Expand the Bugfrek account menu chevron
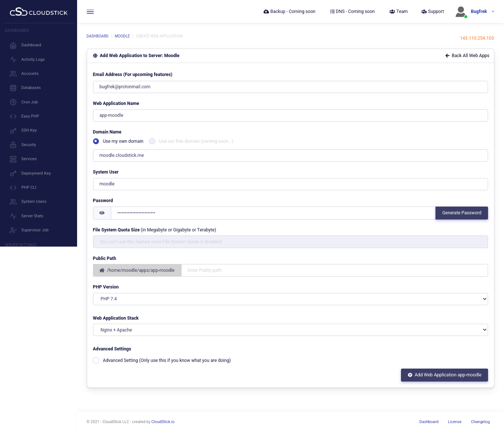Viewport: 504px width, 432px height. click(493, 11)
